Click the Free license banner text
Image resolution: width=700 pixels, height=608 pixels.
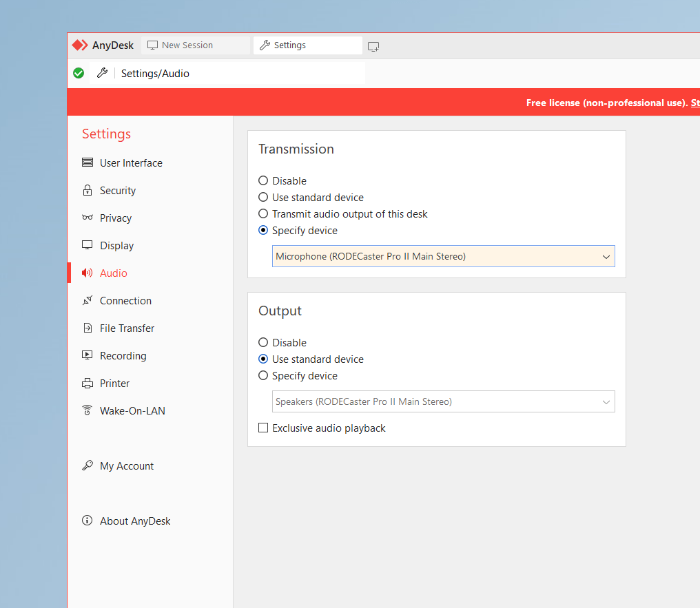(607, 103)
